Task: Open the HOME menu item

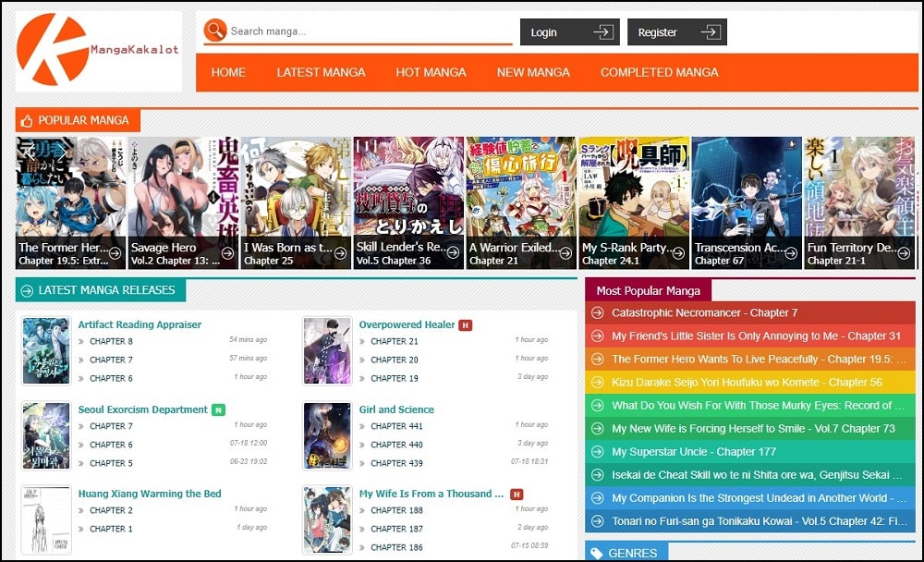Action: click(x=228, y=72)
